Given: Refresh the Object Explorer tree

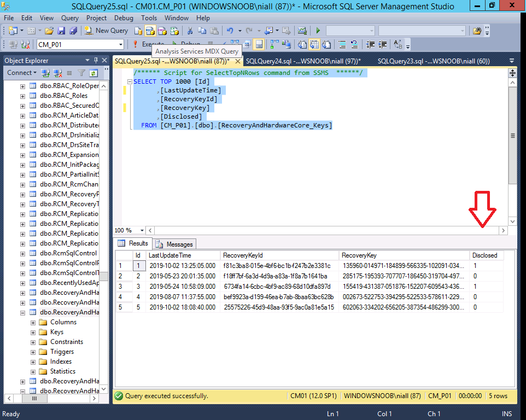Looking at the screenshot, I should pyautogui.click(x=93, y=73).
